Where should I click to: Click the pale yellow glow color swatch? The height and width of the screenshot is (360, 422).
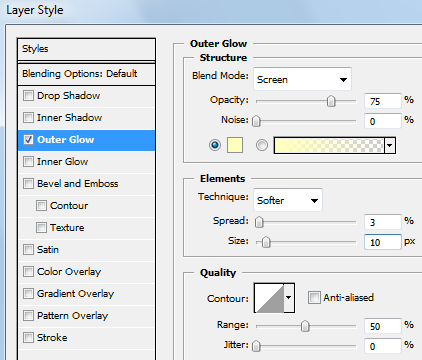235,145
